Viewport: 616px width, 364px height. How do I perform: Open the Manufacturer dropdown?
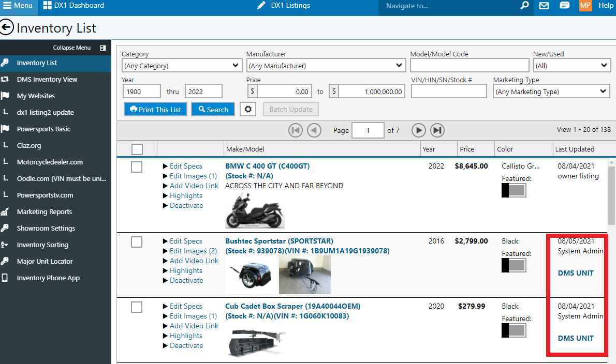[x=326, y=66]
